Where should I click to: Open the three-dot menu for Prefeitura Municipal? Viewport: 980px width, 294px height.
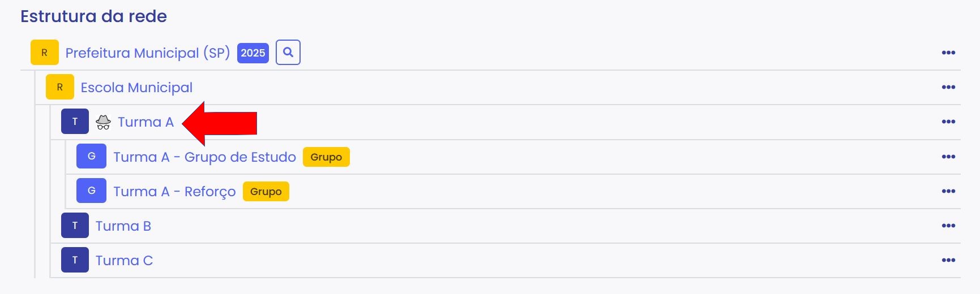coord(948,53)
